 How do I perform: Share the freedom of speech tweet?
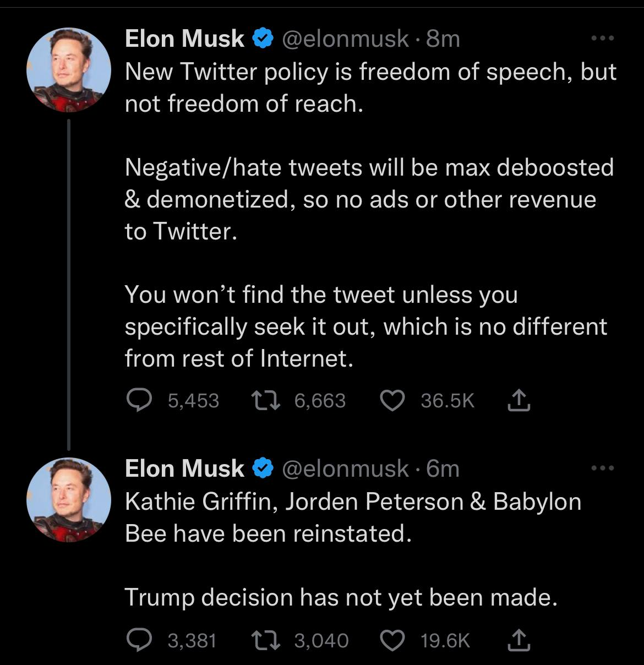pos(519,400)
